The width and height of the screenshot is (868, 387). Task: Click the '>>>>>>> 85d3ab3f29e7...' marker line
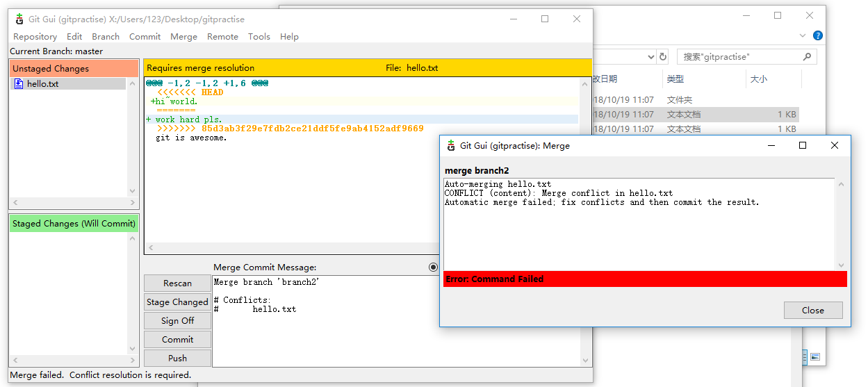[x=290, y=129]
